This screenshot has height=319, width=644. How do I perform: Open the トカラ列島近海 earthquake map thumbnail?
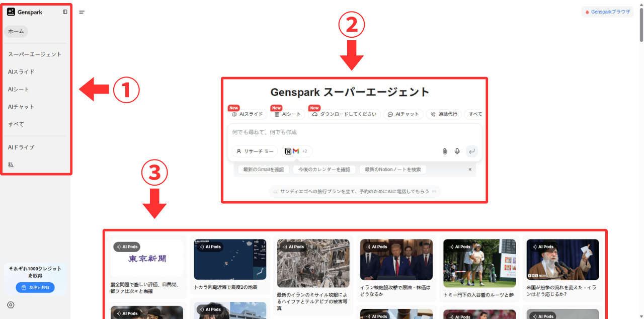(x=230, y=259)
